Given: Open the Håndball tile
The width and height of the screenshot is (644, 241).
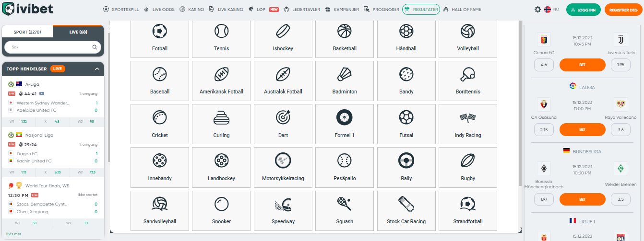Looking at the screenshot, I should pyautogui.click(x=406, y=39).
